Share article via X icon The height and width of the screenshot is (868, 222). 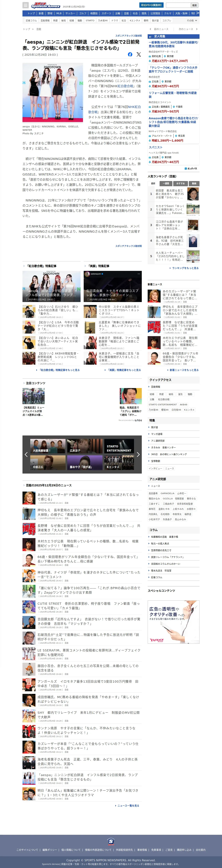point(139,54)
